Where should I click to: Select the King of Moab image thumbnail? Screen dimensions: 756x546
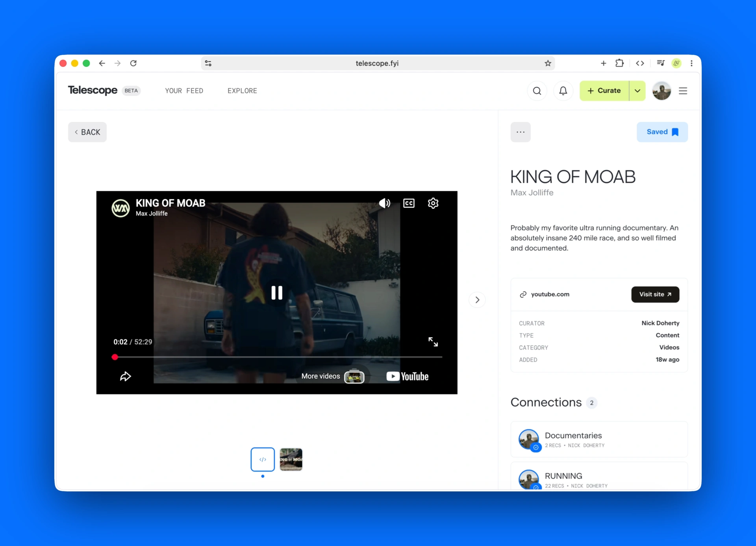pyautogui.click(x=291, y=459)
